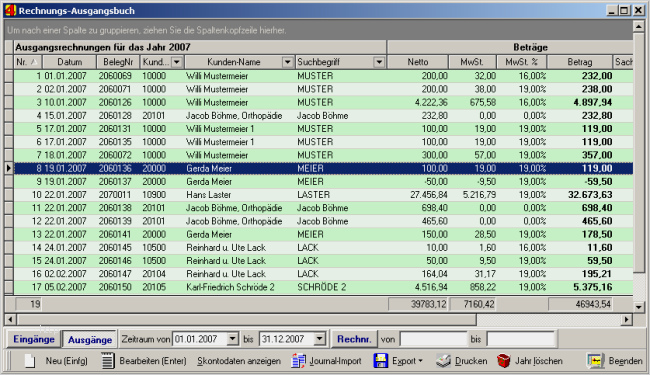The image size is (650, 375).
Task: Toggle to the Eingänge view
Action: 34,339
